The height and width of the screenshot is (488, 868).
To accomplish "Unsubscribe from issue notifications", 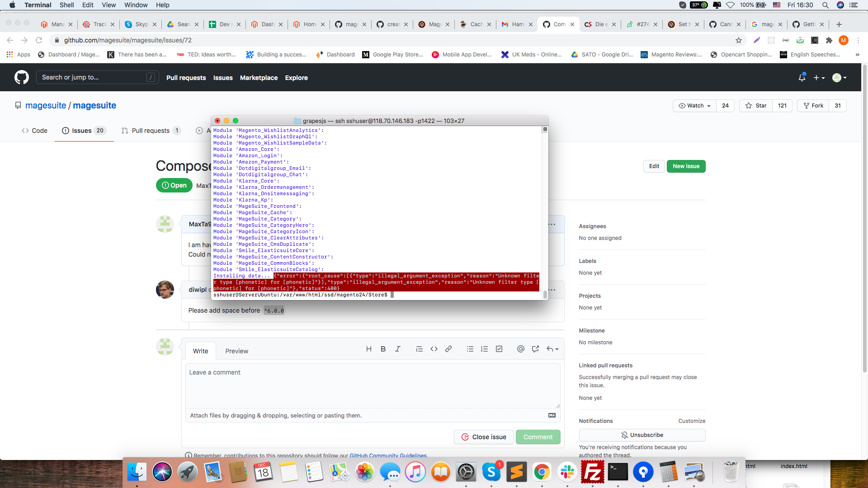I will pos(642,435).
